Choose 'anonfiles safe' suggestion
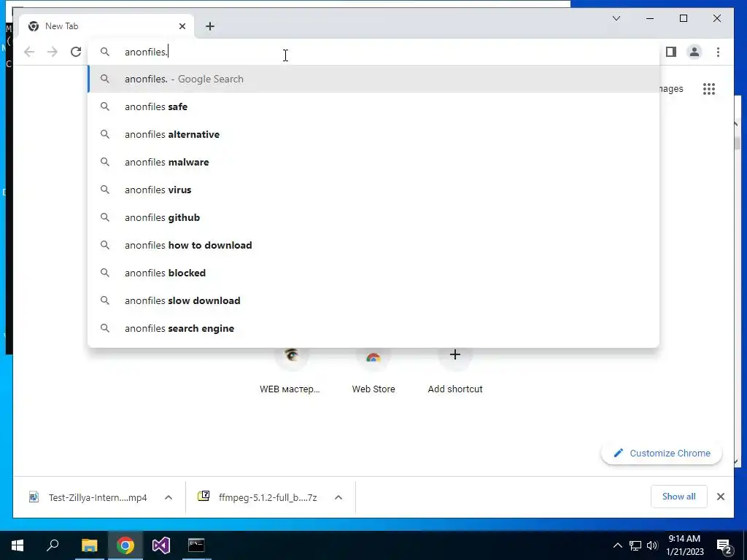Viewport: 747px width, 560px height. click(373, 106)
